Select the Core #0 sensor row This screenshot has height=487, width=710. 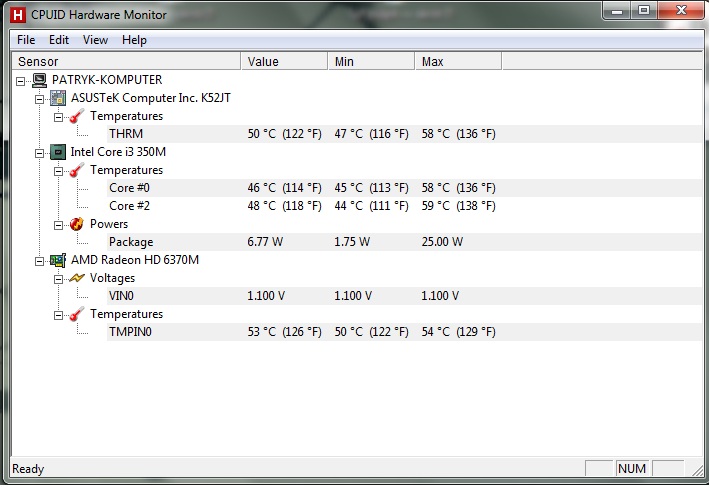[404, 188]
